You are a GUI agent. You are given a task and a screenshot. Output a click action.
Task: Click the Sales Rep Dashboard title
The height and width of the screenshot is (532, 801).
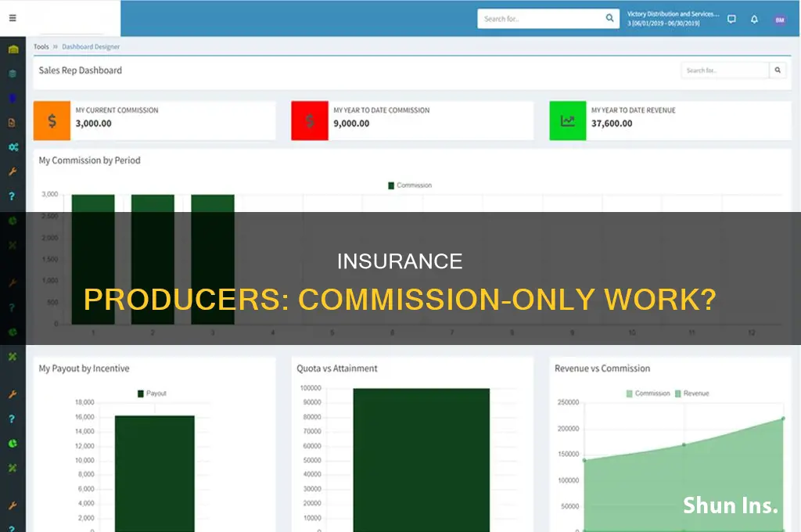coord(81,70)
